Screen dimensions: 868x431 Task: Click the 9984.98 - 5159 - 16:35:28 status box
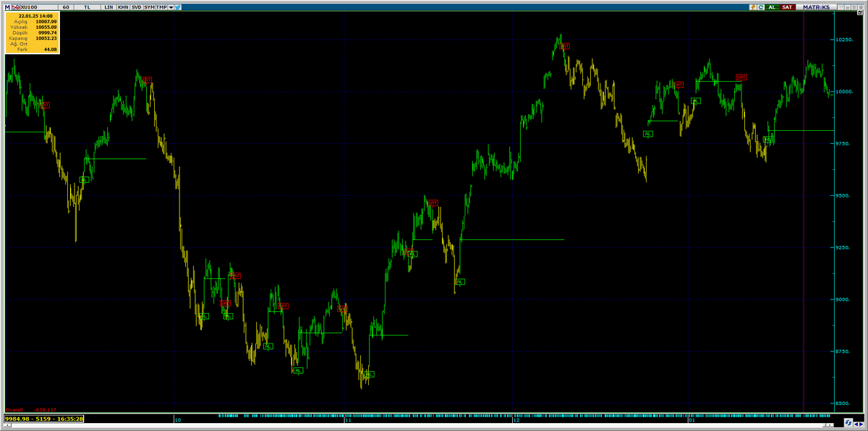pos(43,418)
